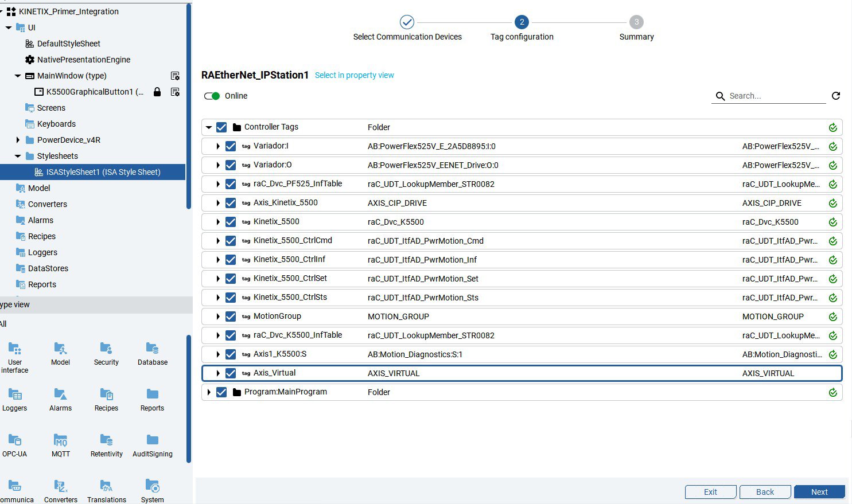Uncheck the Variador:I tag checkbox
Screen dimensions: 852x504
[231, 146]
